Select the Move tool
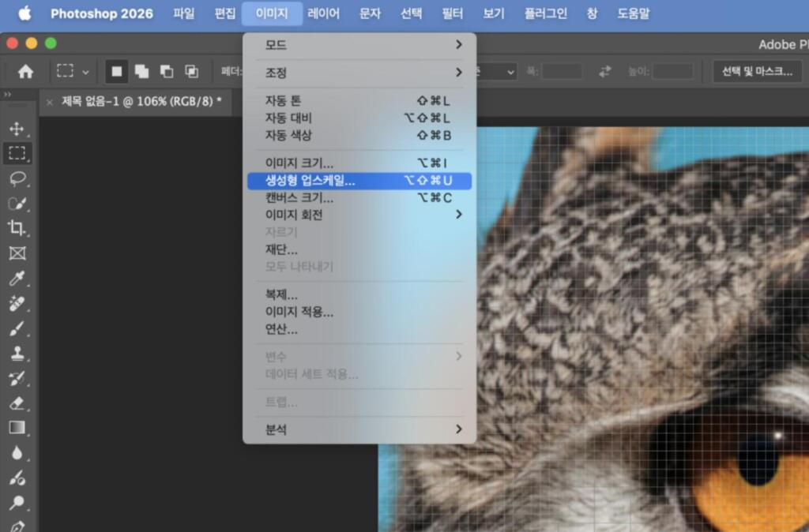The height and width of the screenshot is (532, 809). click(17, 129)
